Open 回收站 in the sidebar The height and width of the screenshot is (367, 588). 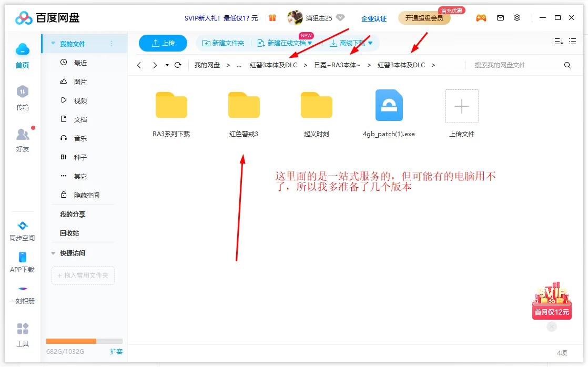click(69, 233)
